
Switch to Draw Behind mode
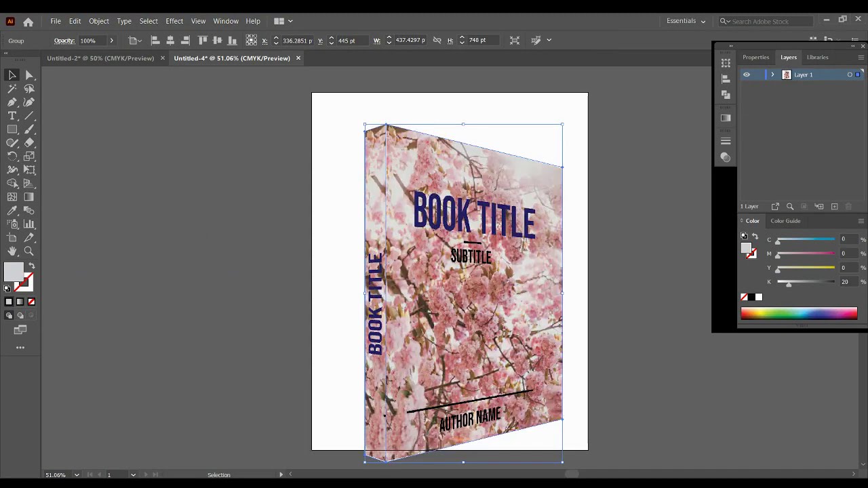tap(20, 316)
